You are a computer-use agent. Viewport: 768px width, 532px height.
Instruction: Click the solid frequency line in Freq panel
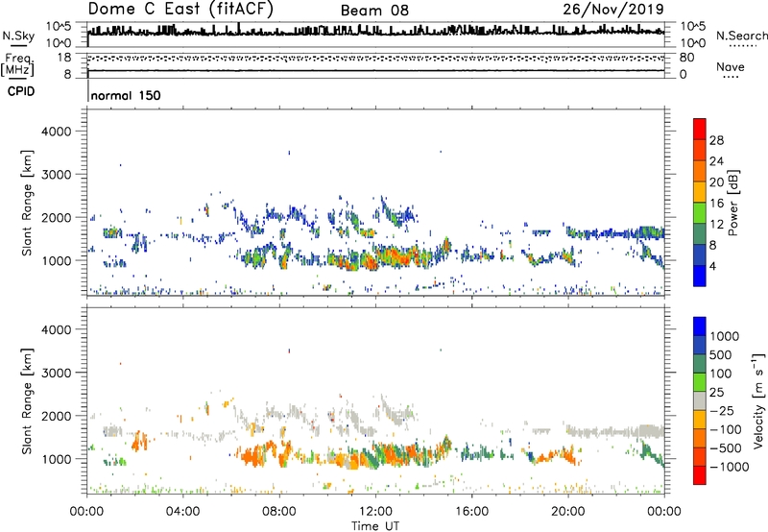click(x=375, y=71)
